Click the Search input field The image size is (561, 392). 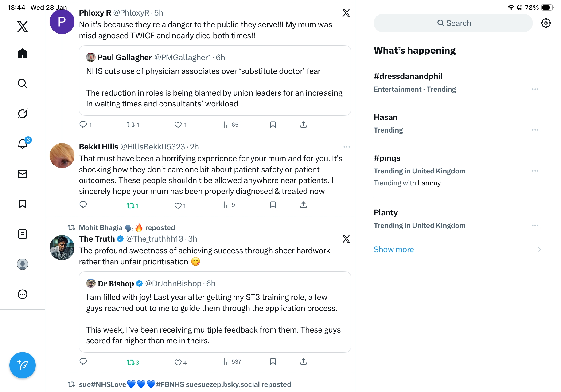(453, 23)
